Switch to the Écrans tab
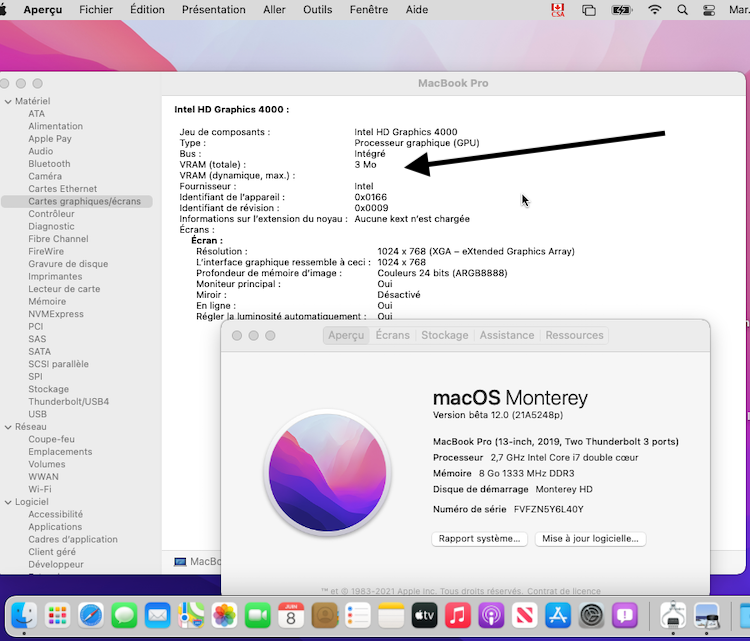Screen dimensions: 750x641 (x=393, y=335)
